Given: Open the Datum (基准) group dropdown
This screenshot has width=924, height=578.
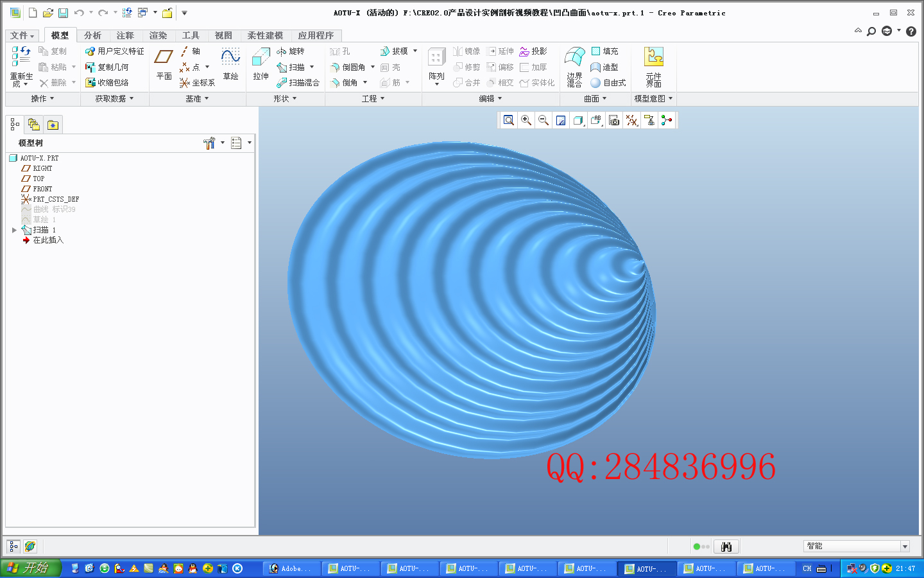Looking at the screenshot, I should pos(197,99).
